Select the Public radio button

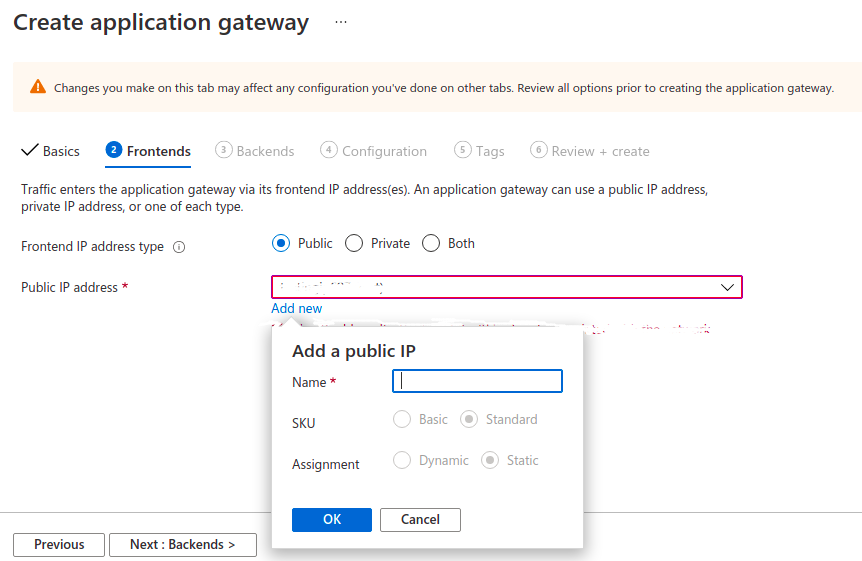tap(281, 243)
